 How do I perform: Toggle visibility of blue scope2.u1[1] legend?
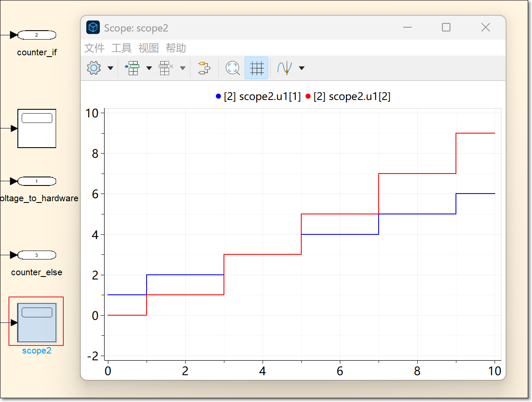[258, 97]
